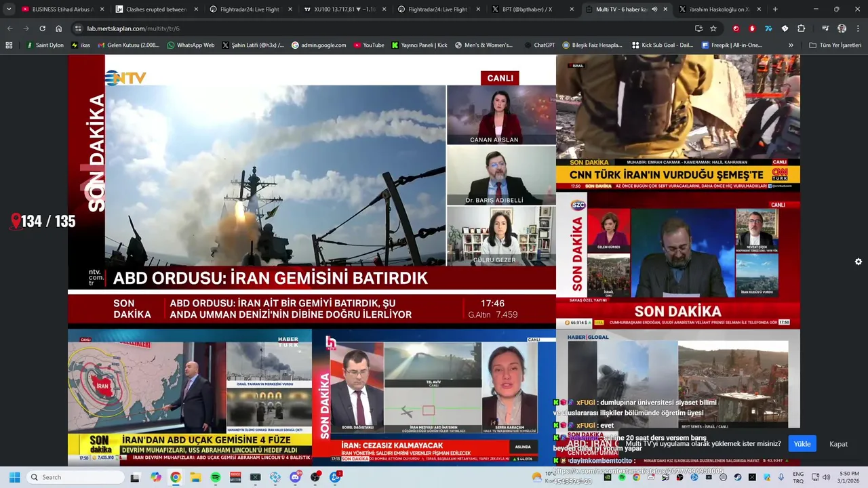Reload the current page
This screenshot has height=488, width=868.
[42, 28]
